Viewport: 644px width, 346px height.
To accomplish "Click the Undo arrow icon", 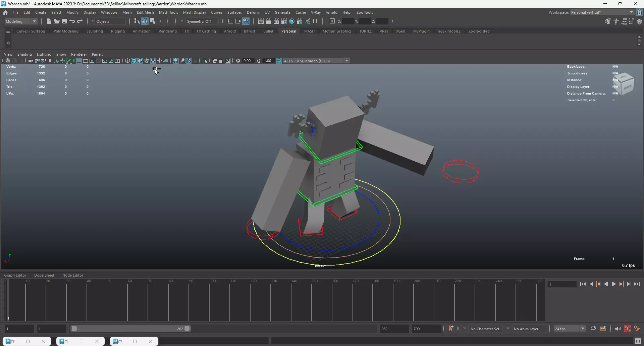I will coord(72,21).
